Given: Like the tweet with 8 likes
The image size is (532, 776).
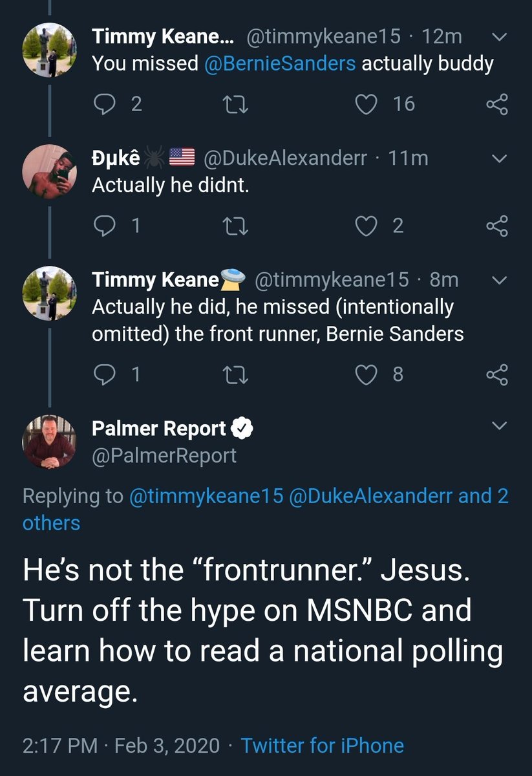Looking at the screenshot, I should pyautogui.click(x=367, y=374).
